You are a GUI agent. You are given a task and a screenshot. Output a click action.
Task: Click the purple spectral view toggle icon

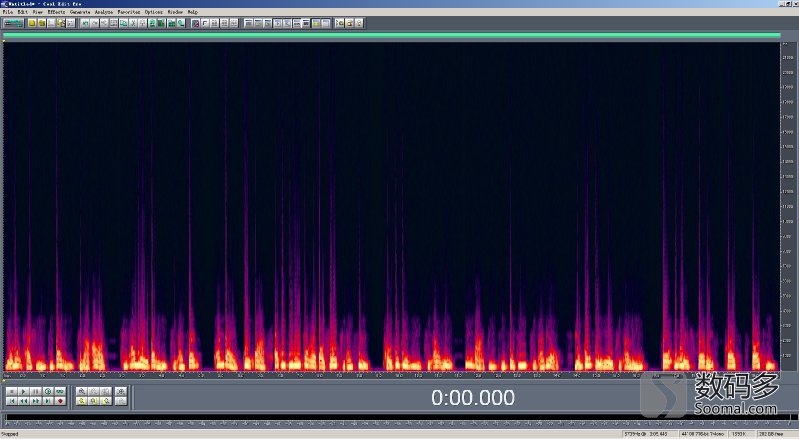tap(195, 23)
